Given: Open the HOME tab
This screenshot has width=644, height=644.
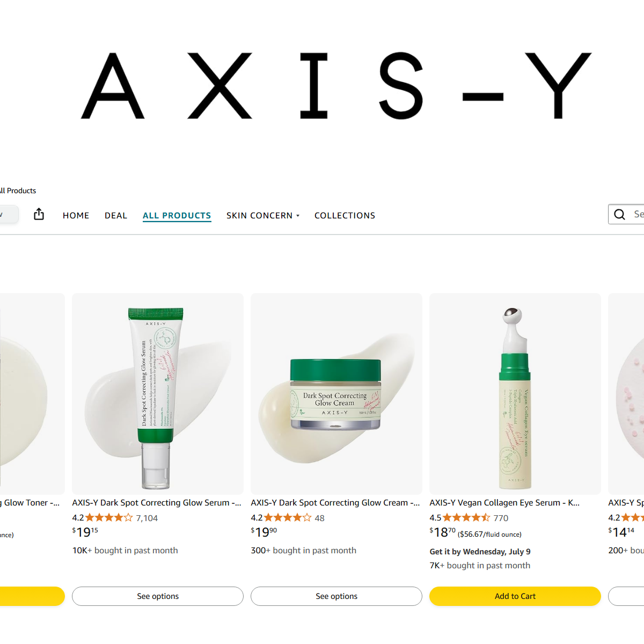Looking at the screenshot, I should click(x=76, y=215).
